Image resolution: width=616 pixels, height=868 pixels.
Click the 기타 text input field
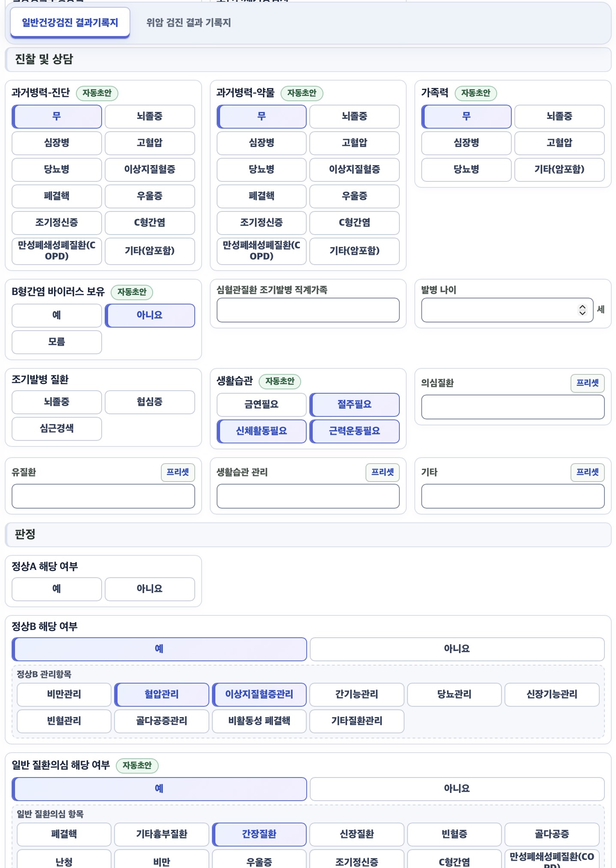click(x=513, y=496)
